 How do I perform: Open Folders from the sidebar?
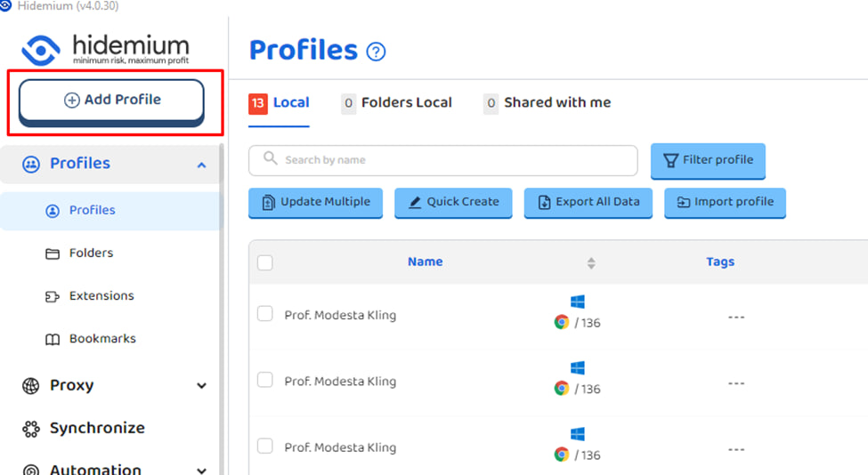91,253
